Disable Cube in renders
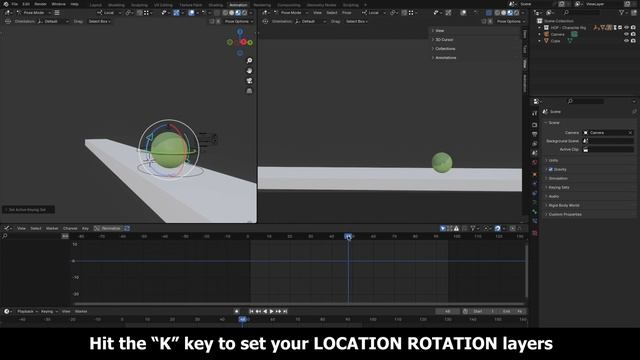The width and height of the screenshot is (640, 360). pos(633,41)
